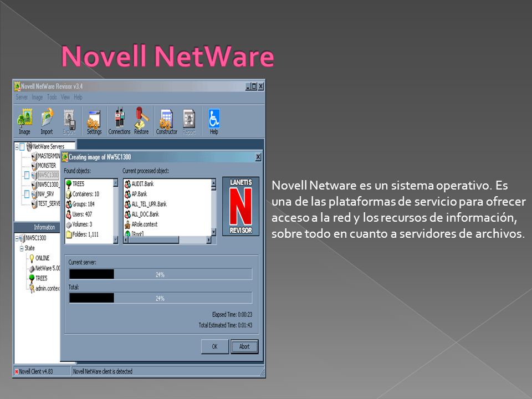Screen dimensions: 532x399
Task: Toggle the NW5C1300 server checkbox
Action: 27,175
